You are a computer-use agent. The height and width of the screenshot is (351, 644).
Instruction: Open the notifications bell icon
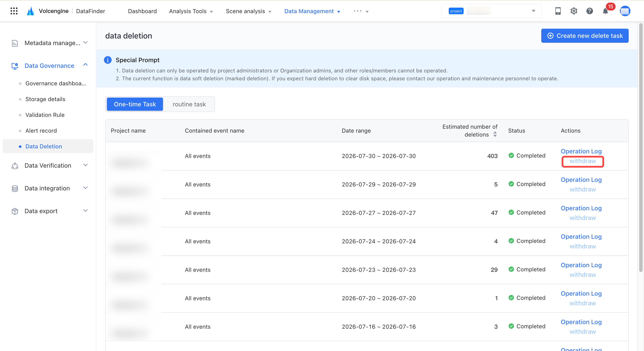tap(605, 11)
